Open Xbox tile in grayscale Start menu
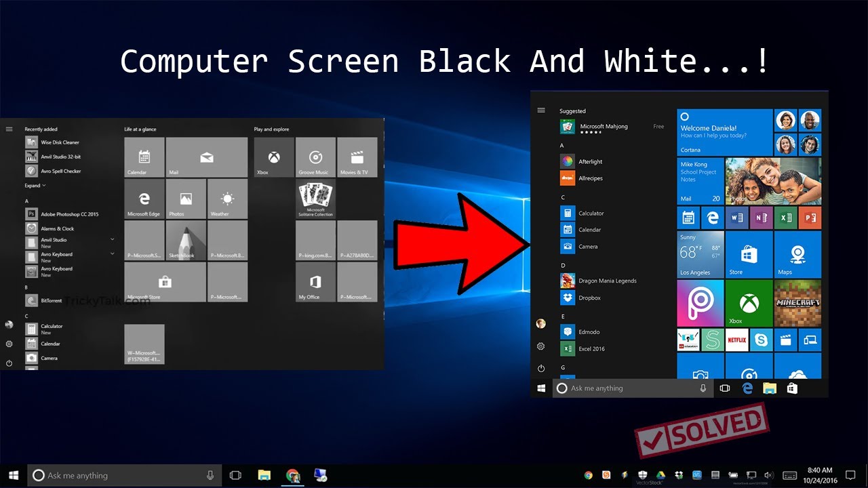 click(x=274, y=157)
